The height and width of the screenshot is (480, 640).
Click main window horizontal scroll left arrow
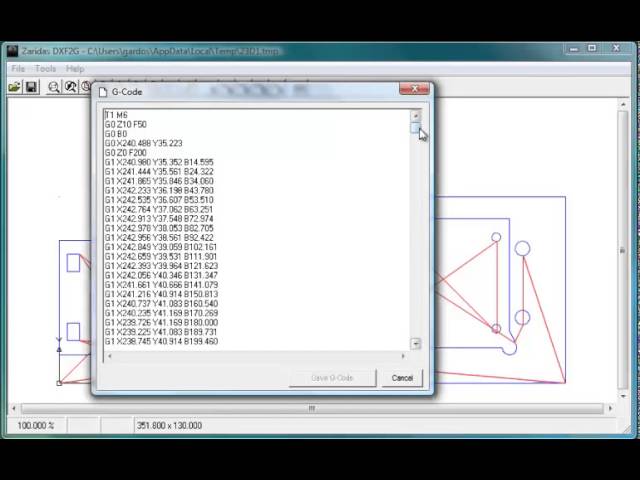tap(14, 408)
